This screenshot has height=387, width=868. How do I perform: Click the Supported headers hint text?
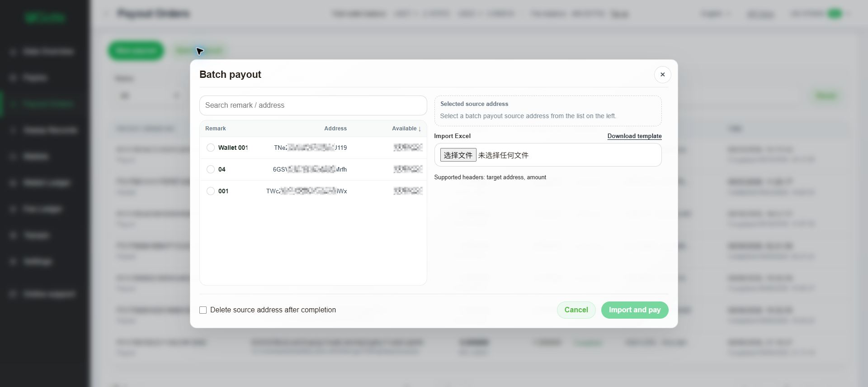(490, 177)
